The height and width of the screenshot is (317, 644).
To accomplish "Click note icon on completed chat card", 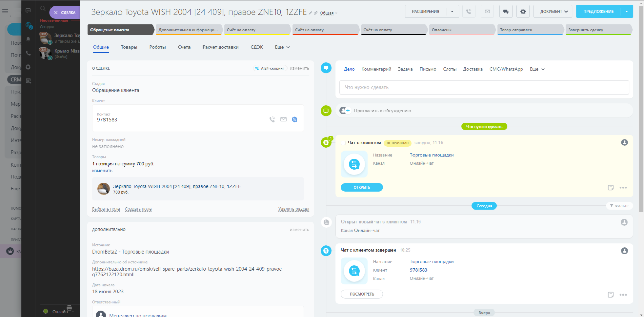I will [x=611, y=294].
